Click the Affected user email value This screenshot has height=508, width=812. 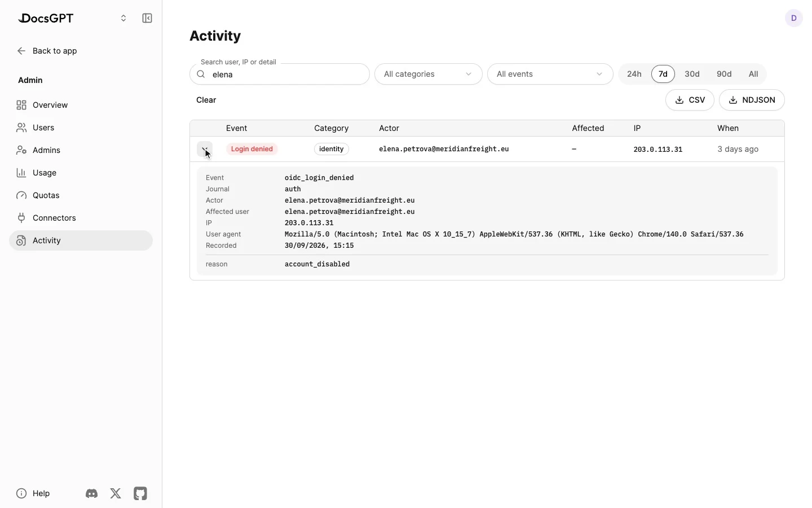coord(350,212)
